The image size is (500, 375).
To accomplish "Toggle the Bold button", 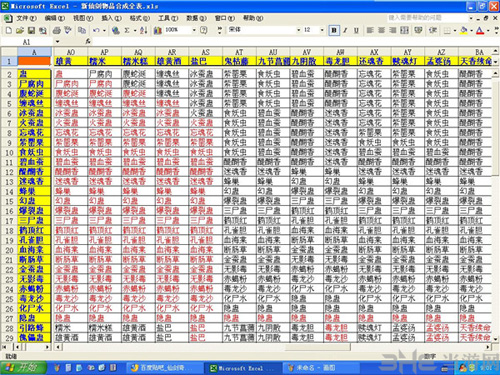I will [x=334, y=31].
